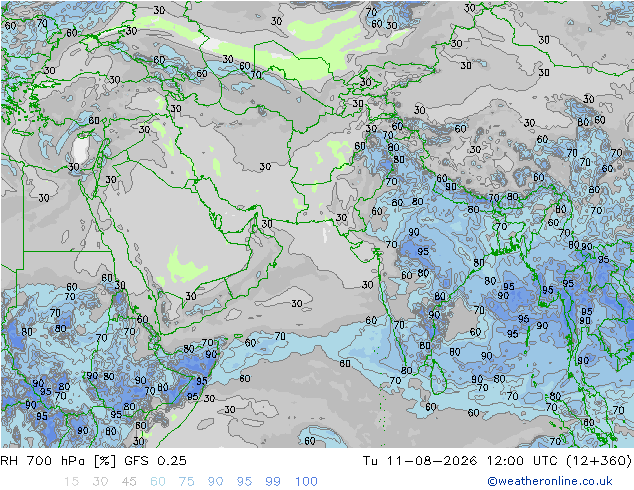
Task: Click legend value 45 in color scale
Action: [x=129, y=482]
